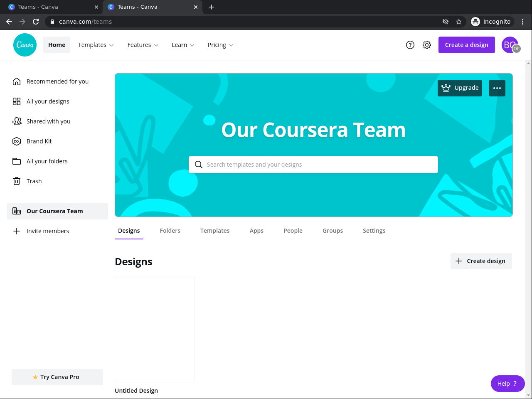Switch to the Designs tab
The width and height of the screenshot is (532, 399).
[x=129, y=231]
